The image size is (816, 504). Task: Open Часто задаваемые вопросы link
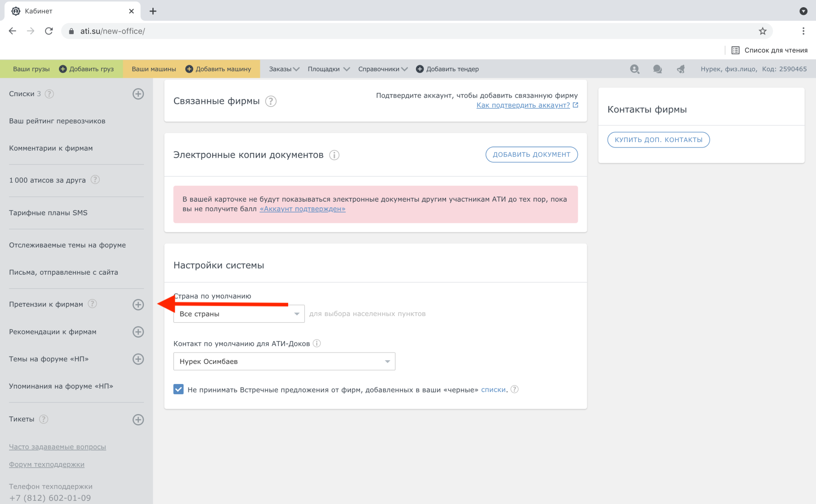point(58,447)
